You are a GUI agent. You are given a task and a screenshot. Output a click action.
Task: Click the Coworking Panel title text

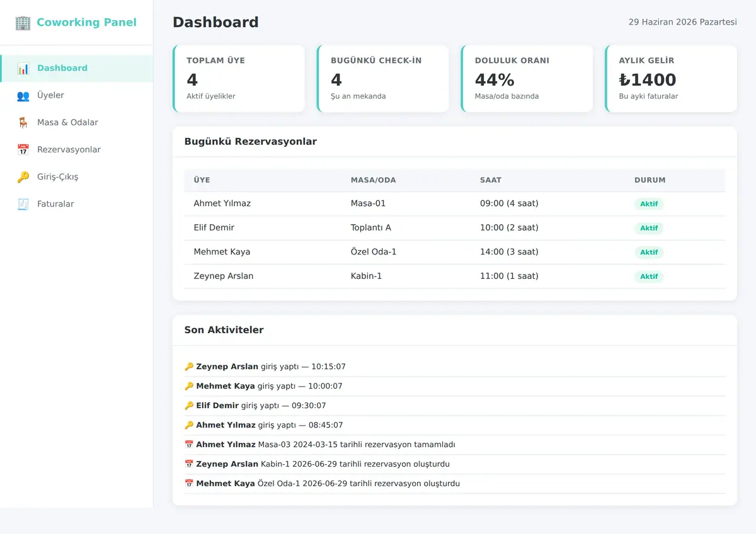[x=86, y=23]
